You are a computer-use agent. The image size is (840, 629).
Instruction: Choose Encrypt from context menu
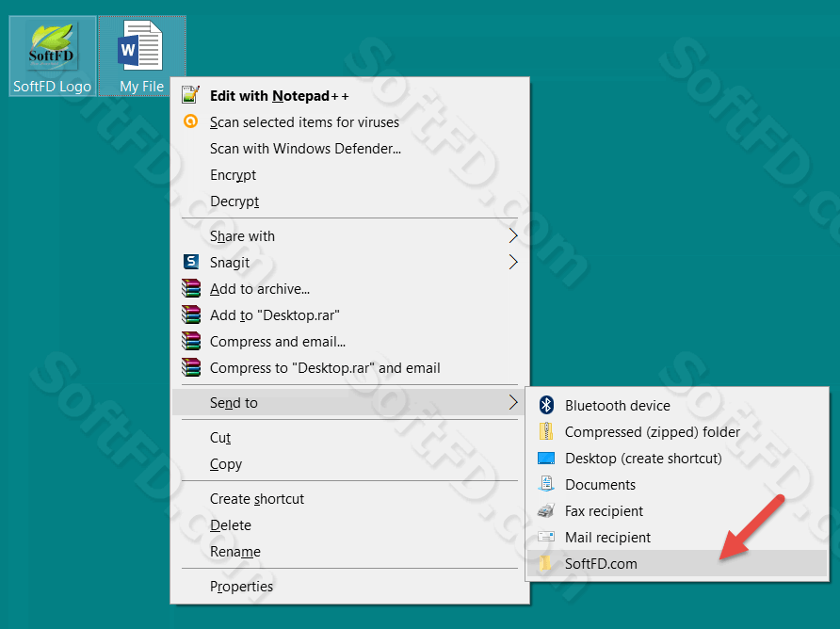(x=349, y=174)
